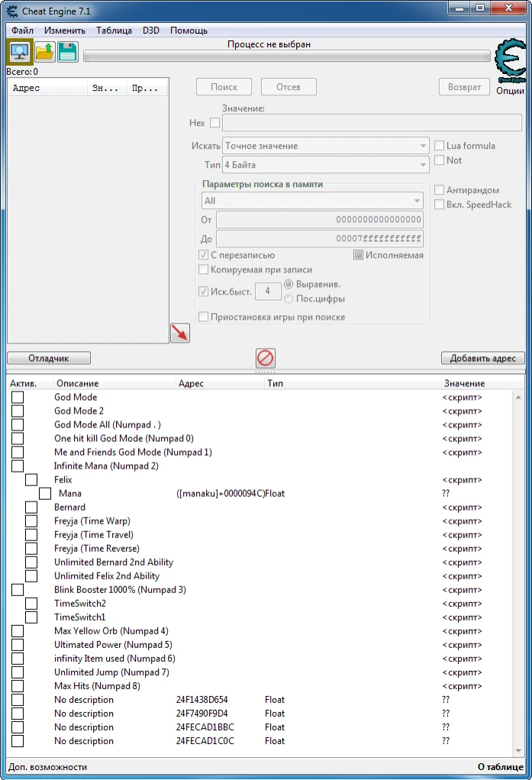Select the Выравнив. radio button

click(x=289, y=284)
